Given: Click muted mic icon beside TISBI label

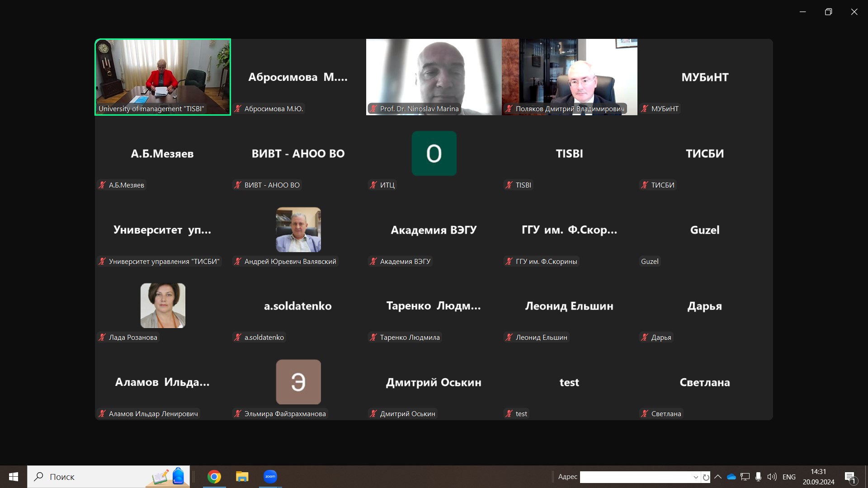Looking at the screenshot, I should pos(509,185).
